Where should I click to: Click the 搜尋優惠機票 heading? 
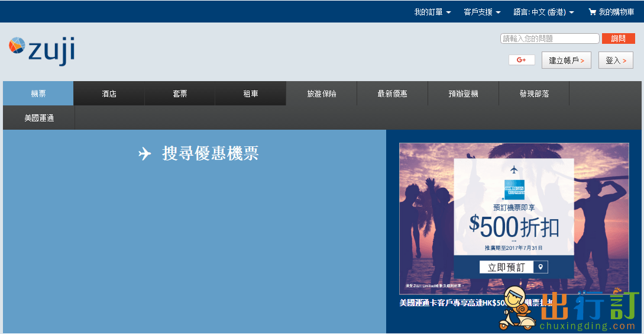(x=211, y=153)
